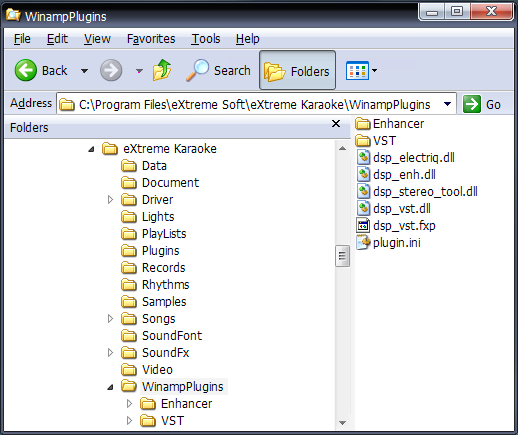Select the dsp_vst.fxp file icon
Viewport: 518px width, 435px height.
[x=363, y=225]
